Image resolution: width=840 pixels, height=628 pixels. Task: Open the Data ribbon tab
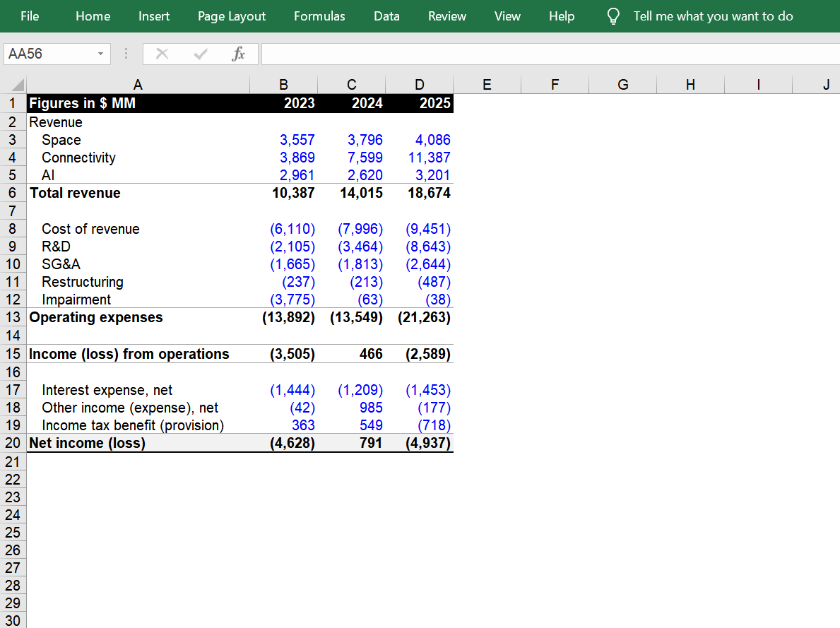(x=386, y=16)
